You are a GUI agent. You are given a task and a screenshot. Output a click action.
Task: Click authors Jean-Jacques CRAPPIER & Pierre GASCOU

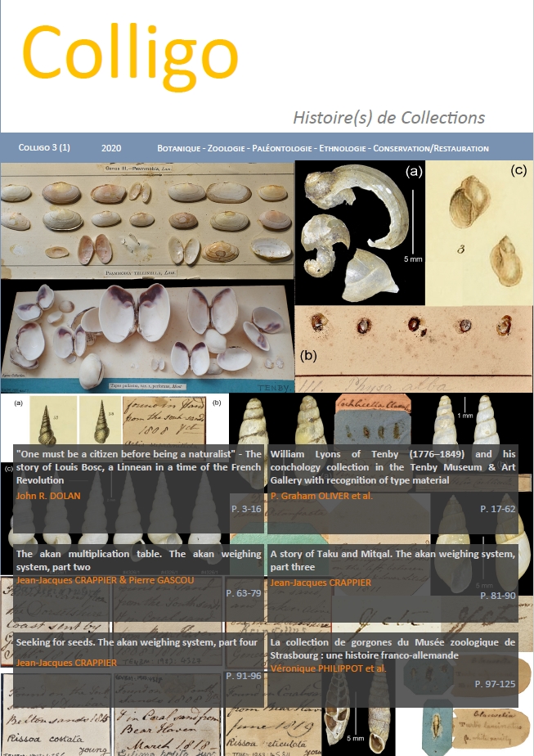tap(105, 580)
